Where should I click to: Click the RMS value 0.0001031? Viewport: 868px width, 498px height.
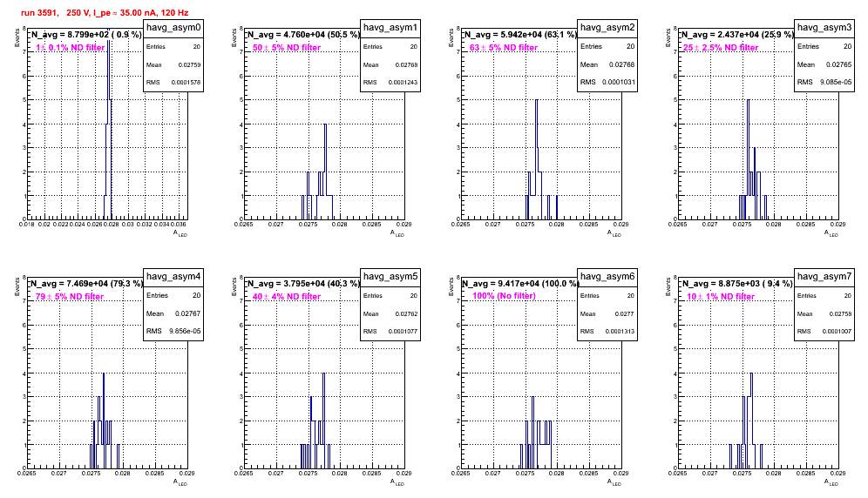point(618,82)
